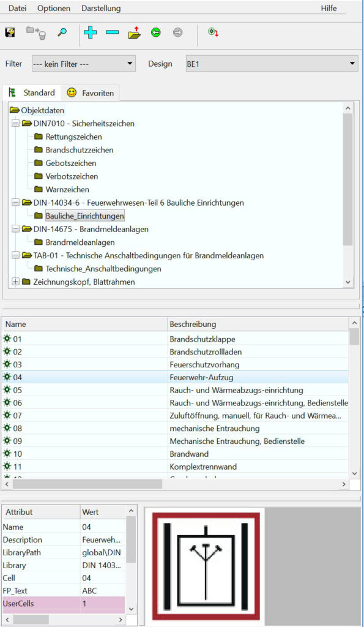Image resolution: width=364 pixels, height=627 pixels.
Task: Open the Optionen menu
Action: [x=54, y=8]
